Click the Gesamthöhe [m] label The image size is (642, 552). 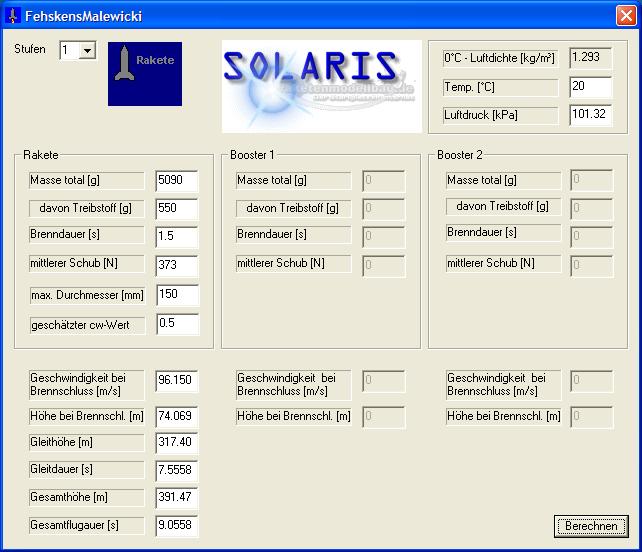click(x=87, y=497)
